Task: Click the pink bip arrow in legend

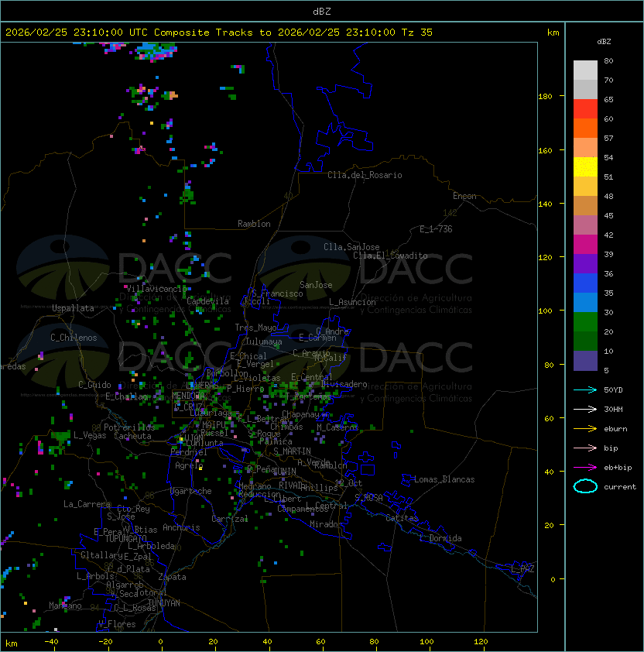Action: (x=585, y=448)
